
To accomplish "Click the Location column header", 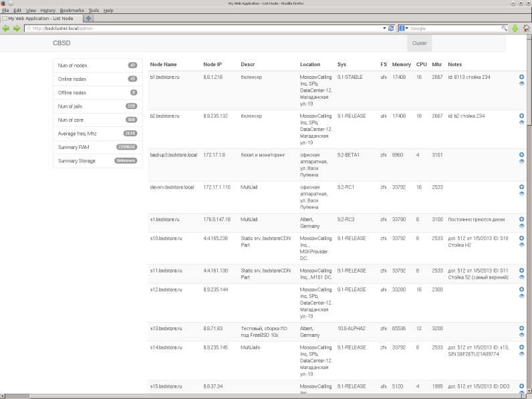I will click(x=309, y=64).
